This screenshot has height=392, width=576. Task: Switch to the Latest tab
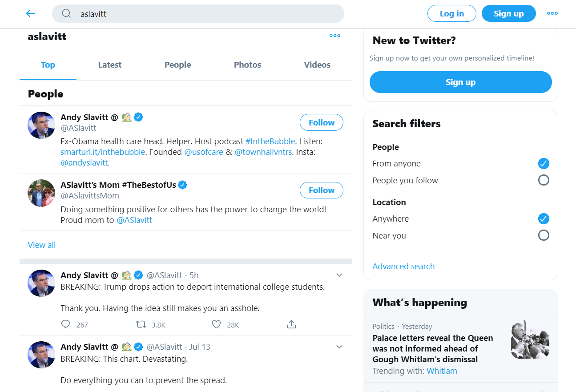click(x=110, y=65)
